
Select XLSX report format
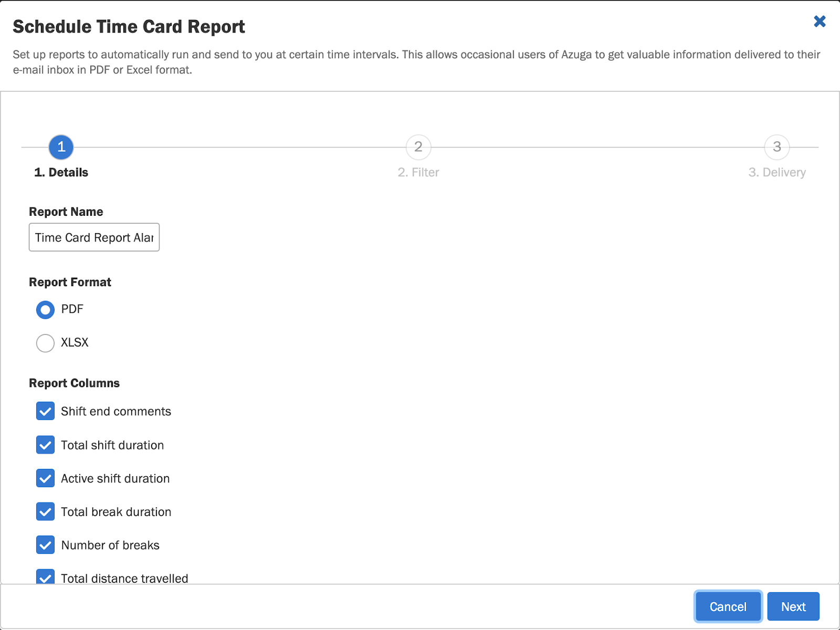45,343
